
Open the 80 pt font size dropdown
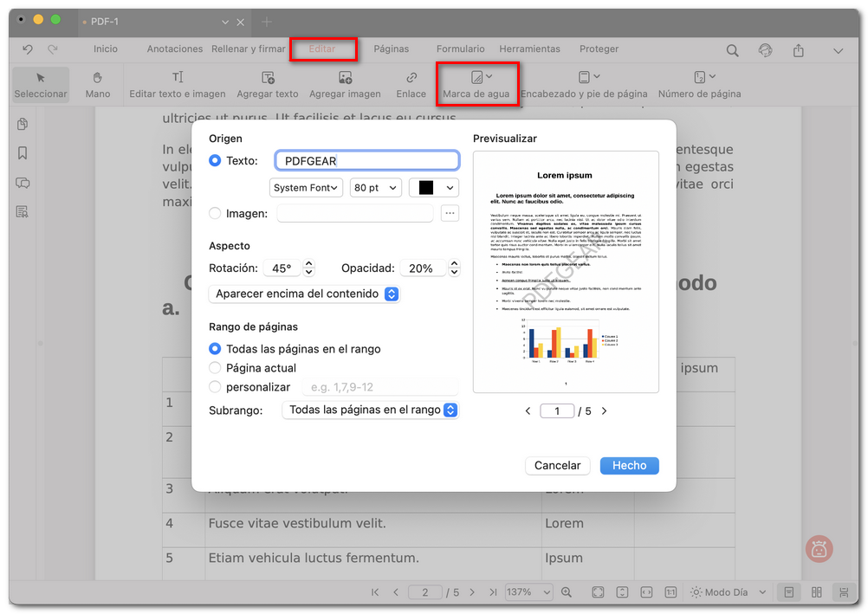click(376, 188)
